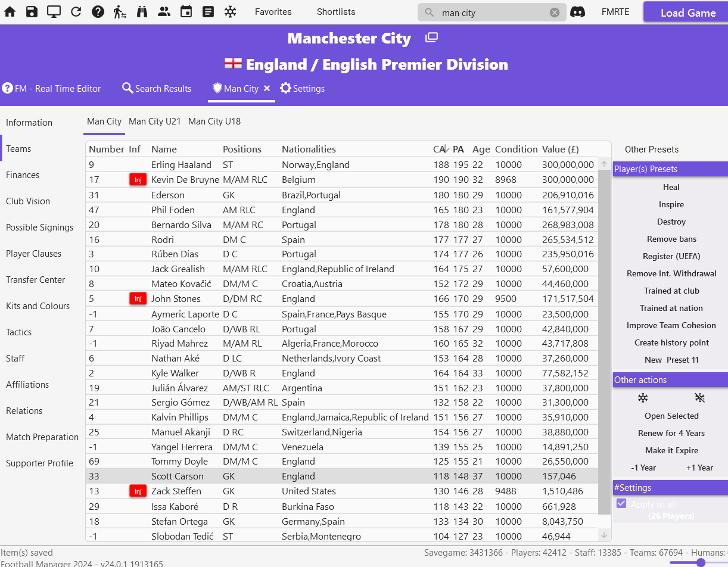Click the FMRTE button
This screenshot has height=567, width=728.
[615, 12]
